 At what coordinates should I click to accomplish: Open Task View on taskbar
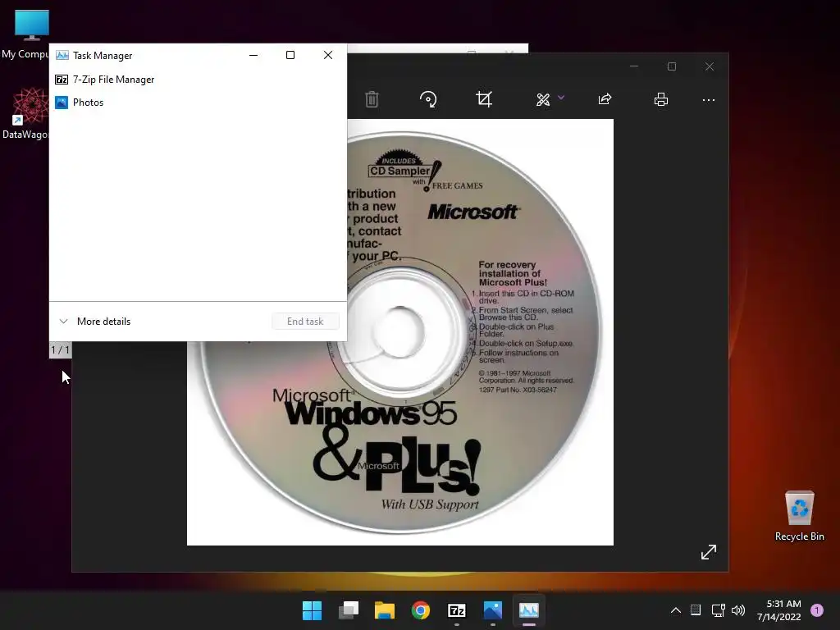pos(348,610)
